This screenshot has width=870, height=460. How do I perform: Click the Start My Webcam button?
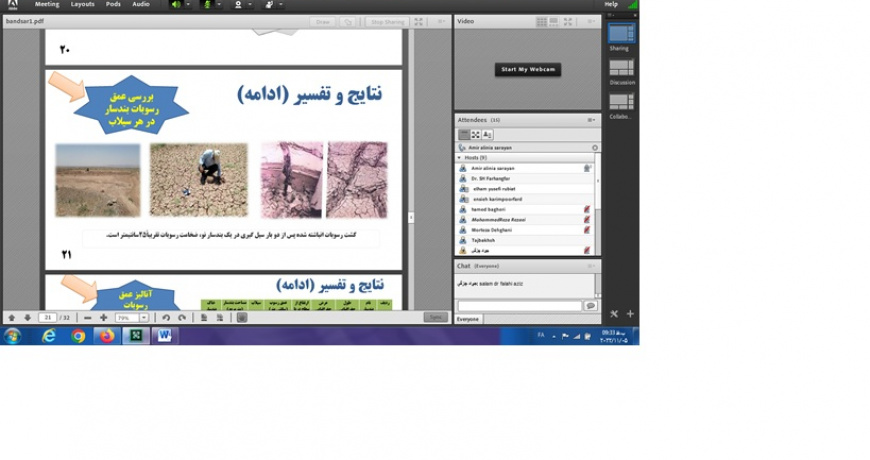click(x=528, y=69)
